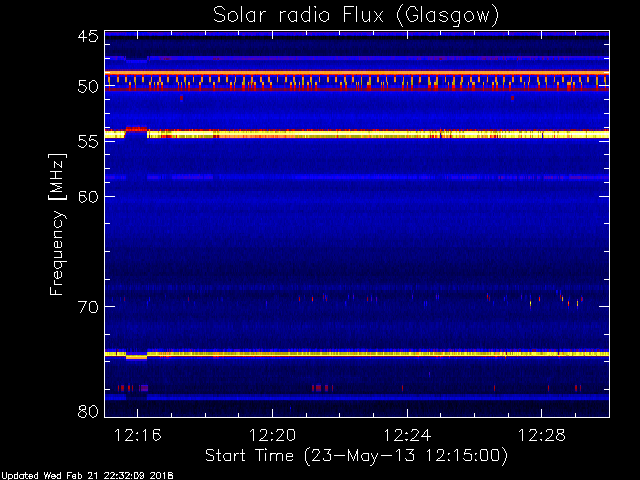The width and height of the screenshot is (640, 480).
Task: Click the 70 frequency tick label
Action: [88, 307]
